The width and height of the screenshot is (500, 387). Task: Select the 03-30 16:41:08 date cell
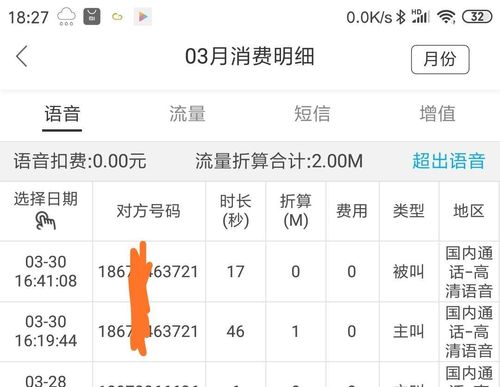pyautogui.click(x=46, y=271)
